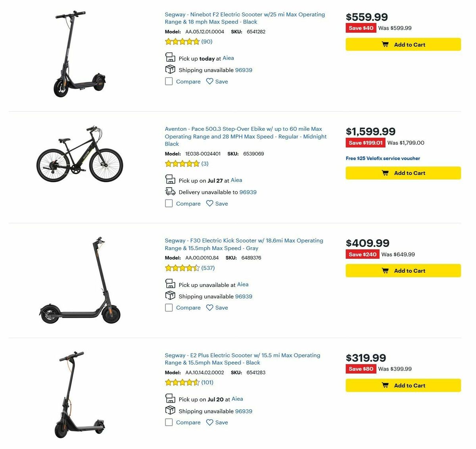Add the $1,599.99 Aventon ebike to cart
The image size is (476, 449).
click(x=403, y=173)
